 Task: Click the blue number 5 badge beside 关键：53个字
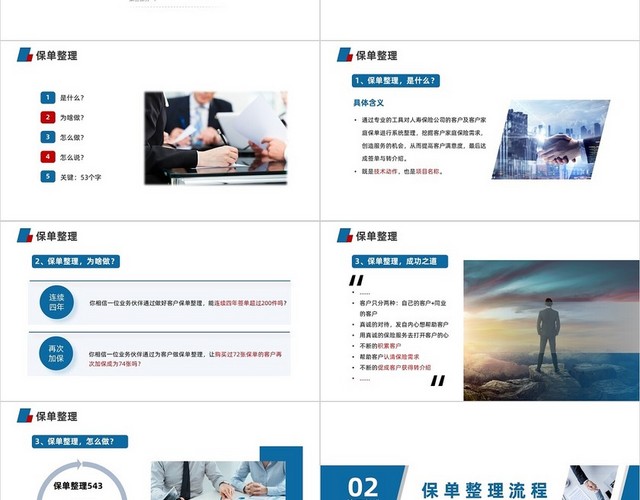coord(48,176)
